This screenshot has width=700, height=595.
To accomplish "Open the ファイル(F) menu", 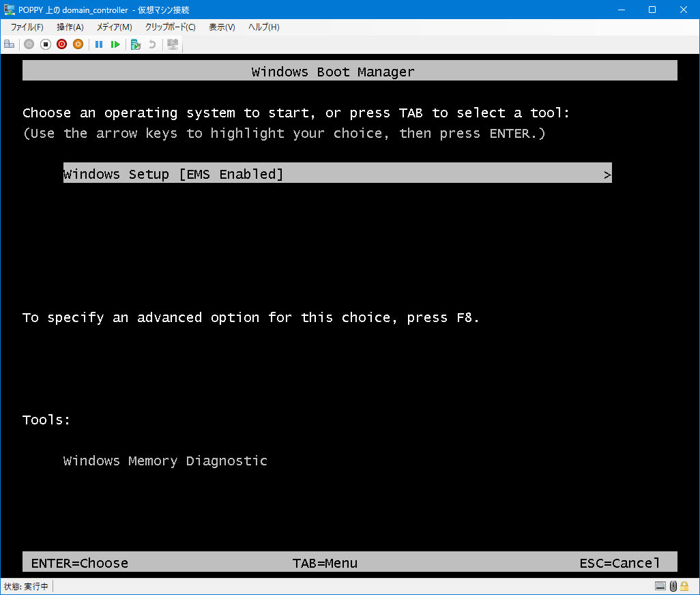I will point(27,27).
